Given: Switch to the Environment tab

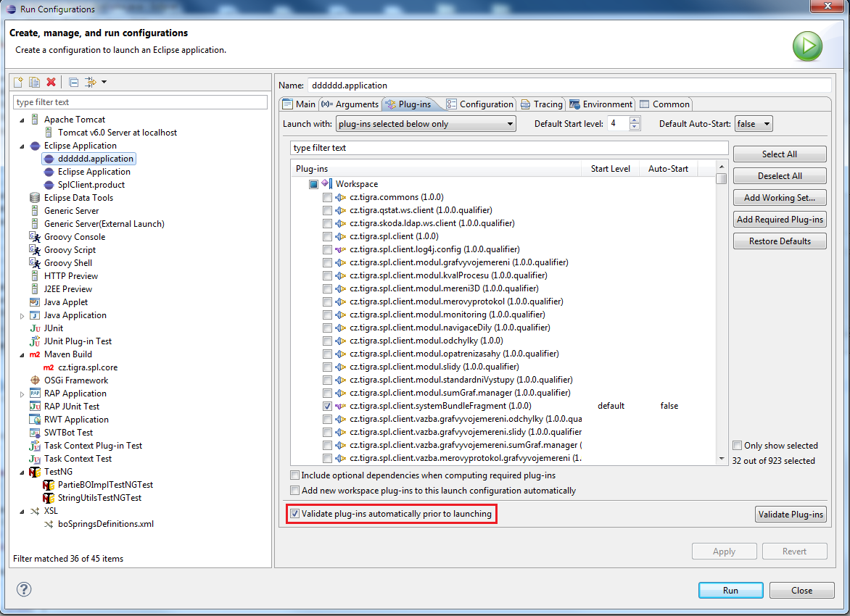Looking at the screenshot, I should pyautogui.click(x=601, y=104).
